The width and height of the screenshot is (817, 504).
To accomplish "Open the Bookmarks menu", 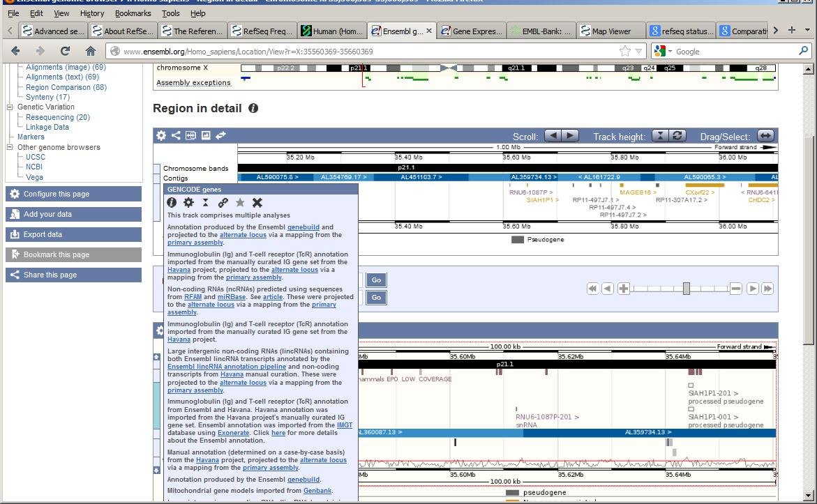I will tap(133, 13).
